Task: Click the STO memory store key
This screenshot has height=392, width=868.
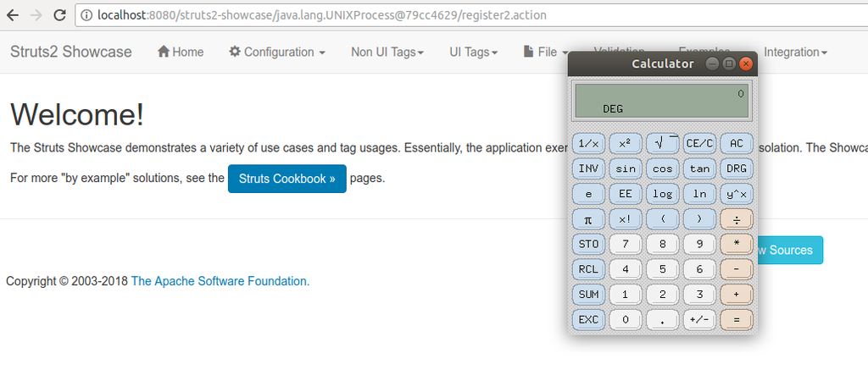Action: (588, 244)
